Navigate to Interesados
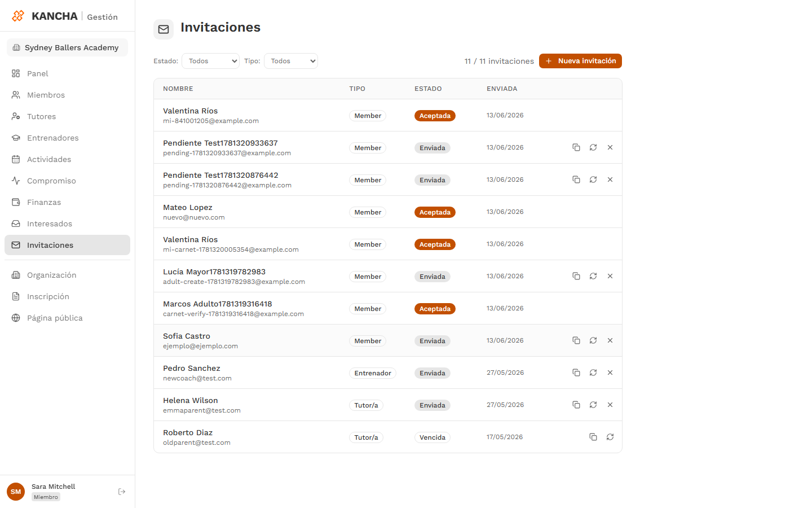Screen dimensions: 812x508 67,224
